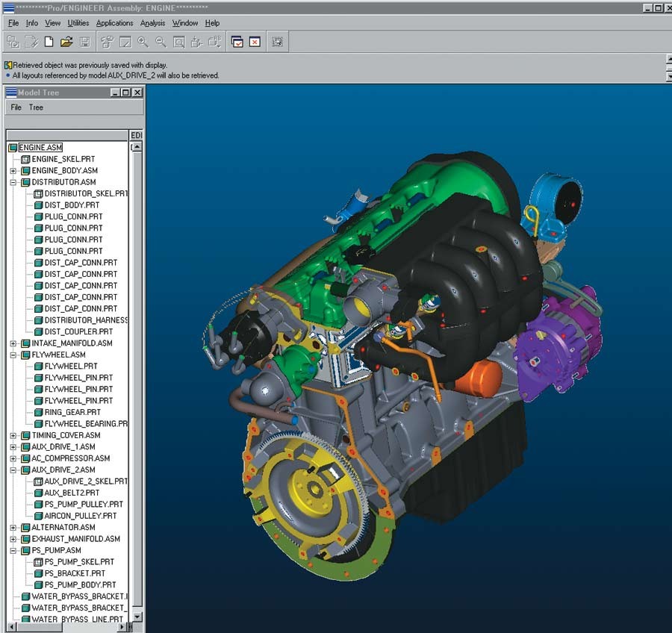
Task: Expand the ALTERNATOR.ASM node
Action: coord(13,528)
